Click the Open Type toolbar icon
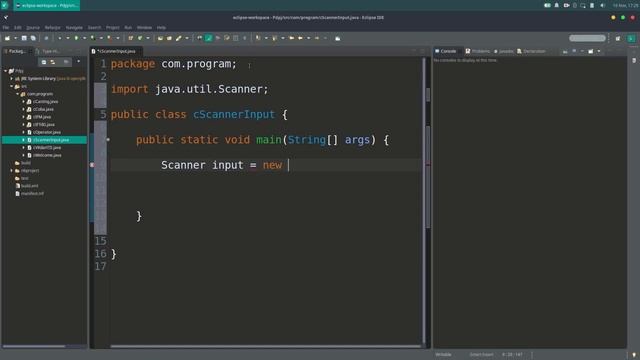 pos(160,38)
